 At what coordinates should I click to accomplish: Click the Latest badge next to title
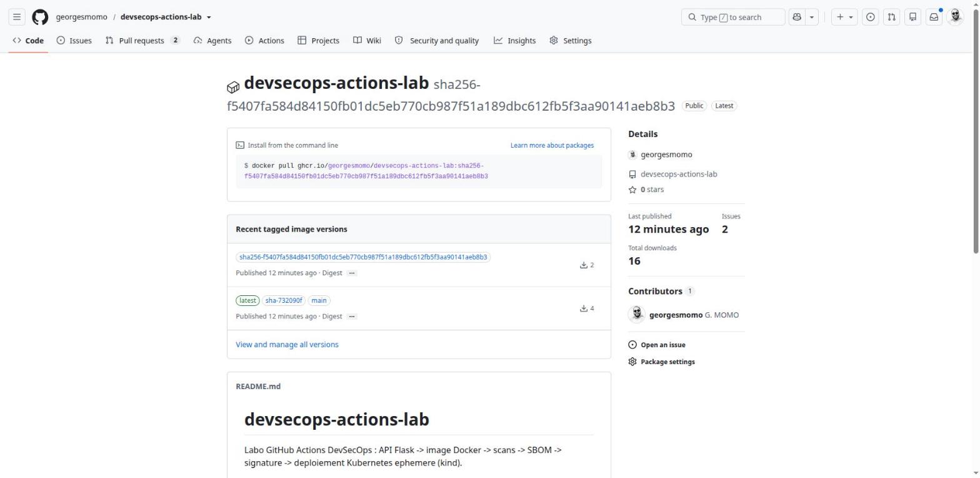coord(724,106)
